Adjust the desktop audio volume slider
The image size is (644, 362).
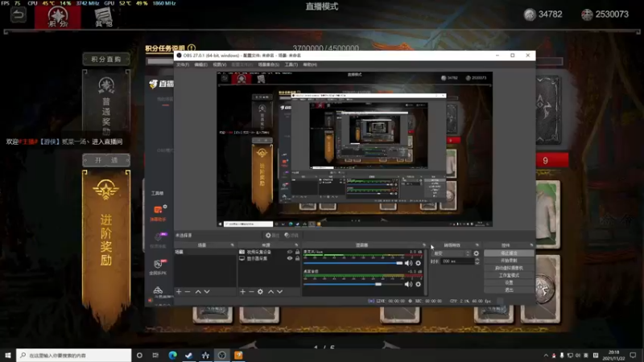click(353, 284)
